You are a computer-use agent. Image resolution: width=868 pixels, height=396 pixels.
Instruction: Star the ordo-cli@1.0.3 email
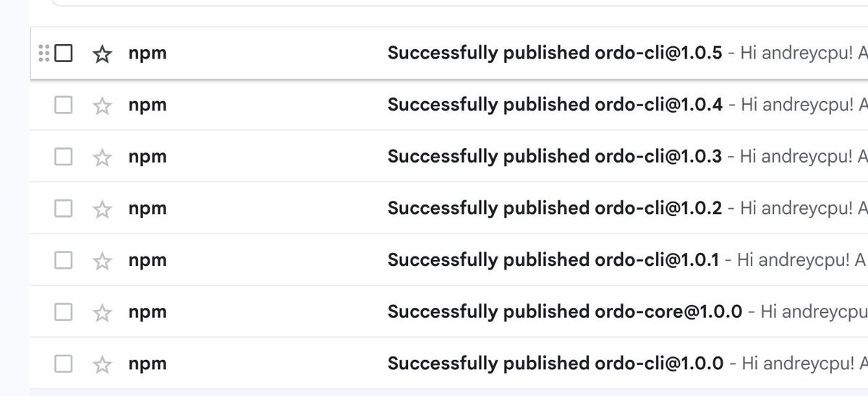click(x=103, y=157)
